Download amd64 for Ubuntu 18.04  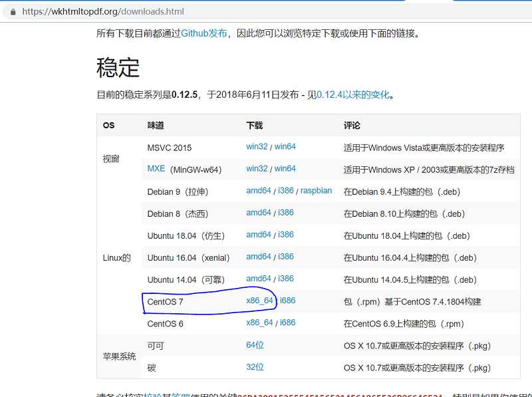tap(259, 235)
